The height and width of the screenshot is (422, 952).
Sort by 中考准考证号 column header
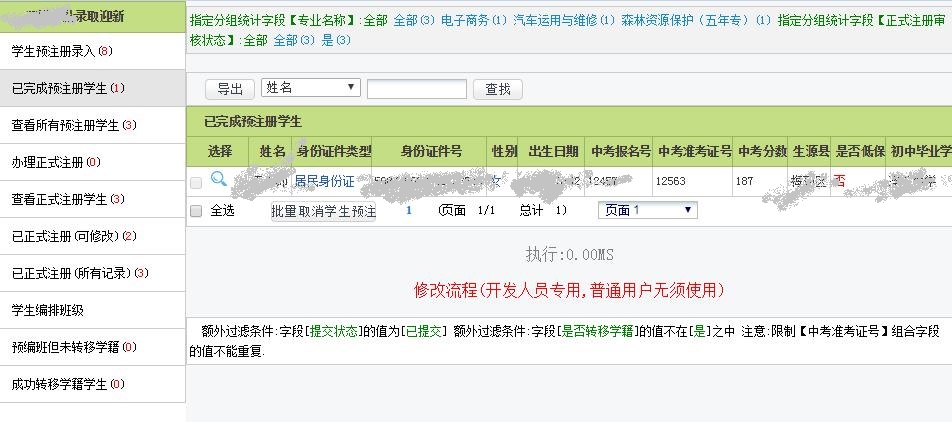click(x=695, y=152)
